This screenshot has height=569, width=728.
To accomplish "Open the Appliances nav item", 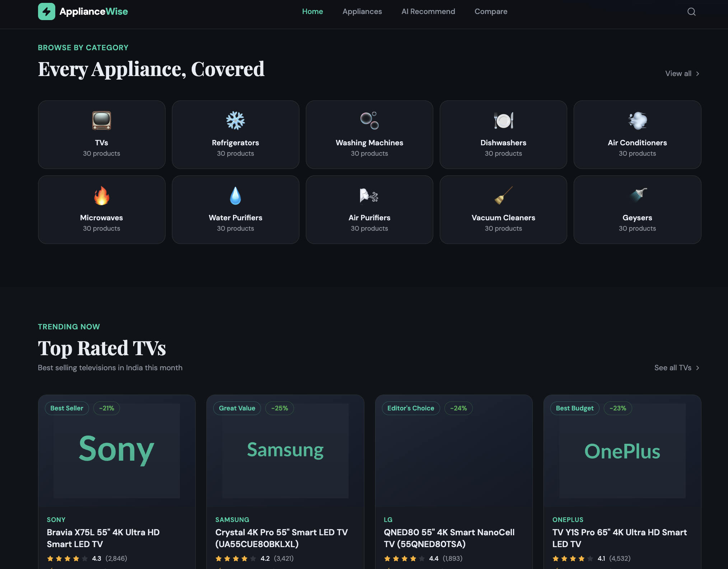I will (362, 11).
